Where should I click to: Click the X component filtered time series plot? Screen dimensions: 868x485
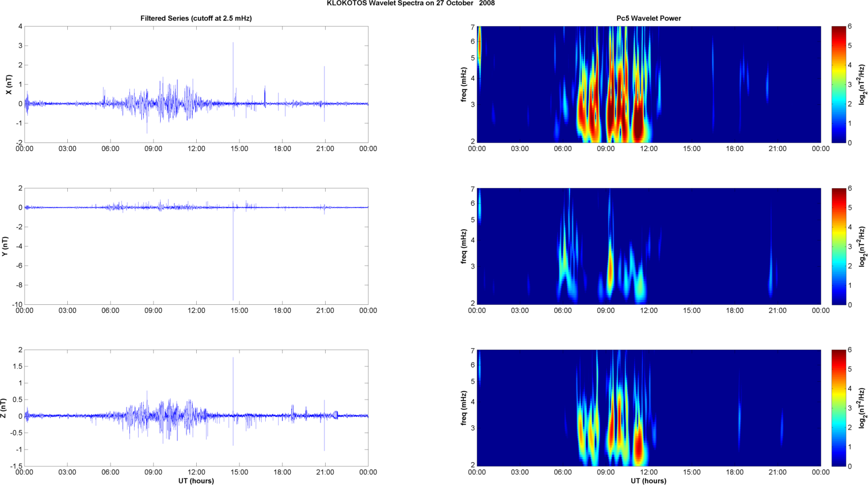[196, 84]
